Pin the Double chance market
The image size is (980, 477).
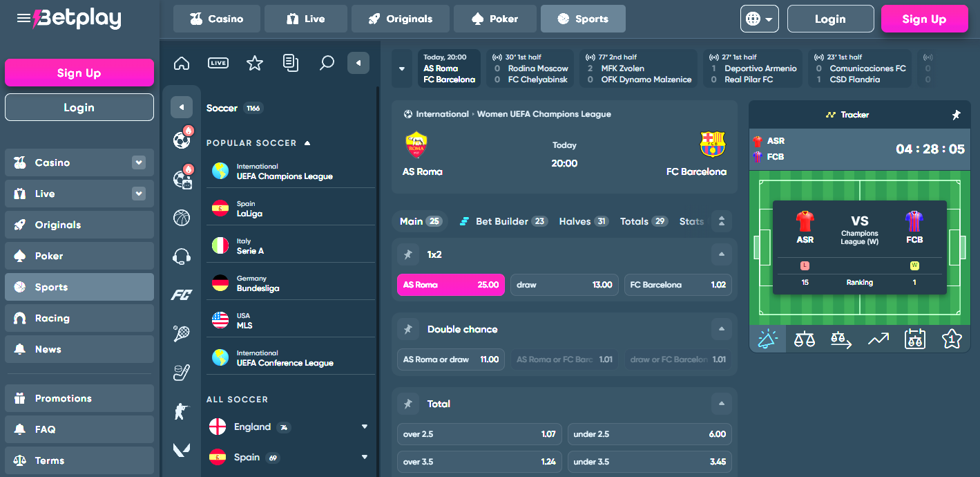(x=408, y=330)
